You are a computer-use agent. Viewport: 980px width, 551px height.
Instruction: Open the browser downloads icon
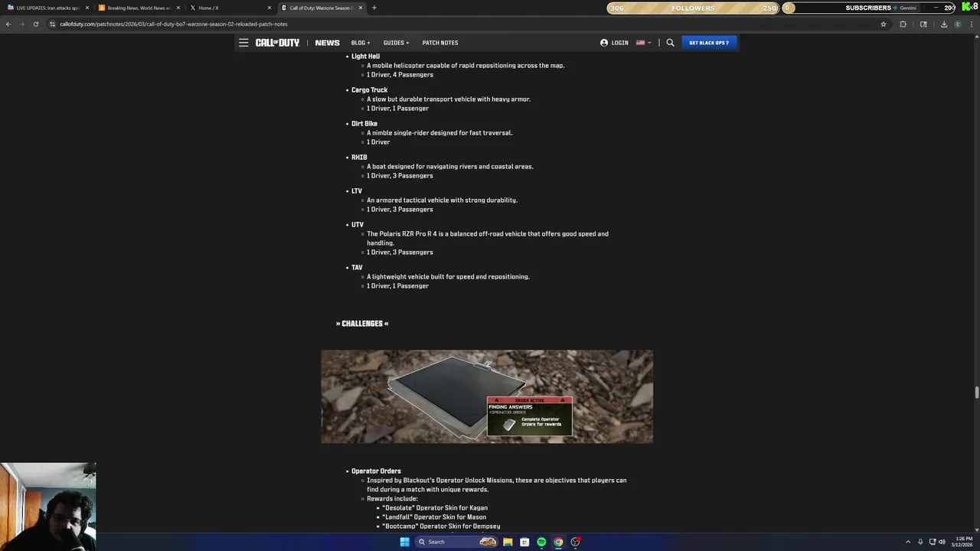point(943,24)
